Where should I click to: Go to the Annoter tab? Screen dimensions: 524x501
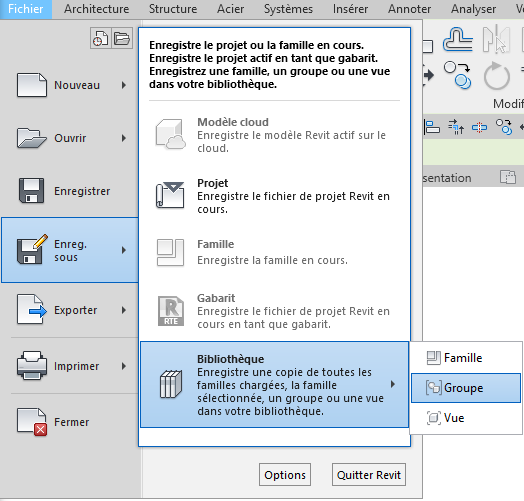pyautogui.click(x=409, y=9)
